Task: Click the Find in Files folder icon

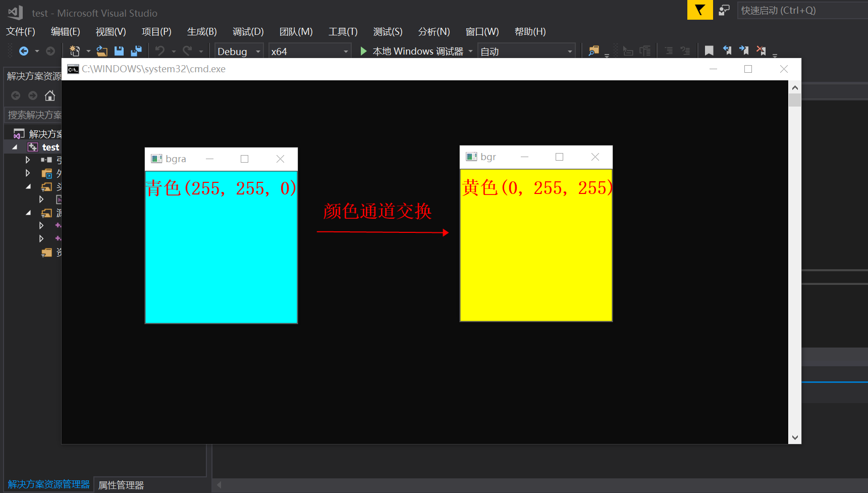Action: [x=594, y=51]
